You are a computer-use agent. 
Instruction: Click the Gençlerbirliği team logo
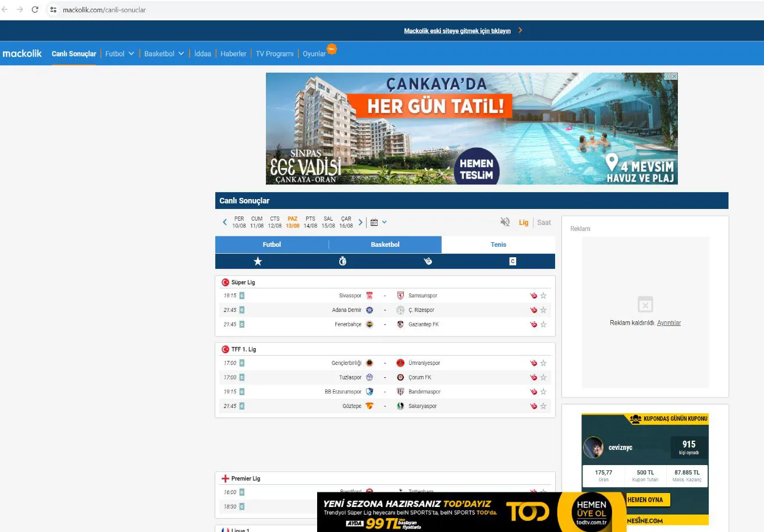pyautogui.click(x=369, y=363)
